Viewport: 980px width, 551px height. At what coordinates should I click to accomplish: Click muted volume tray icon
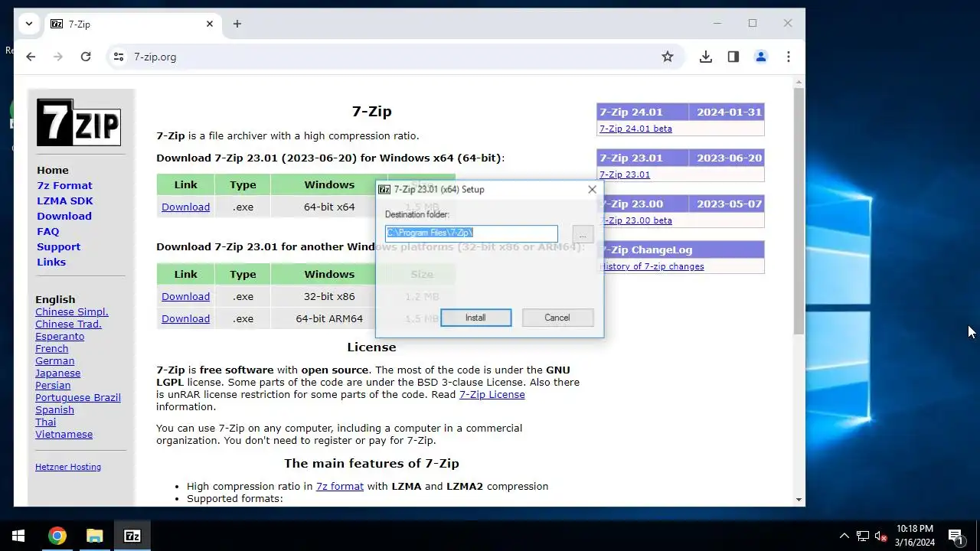[x=881, y=536]
